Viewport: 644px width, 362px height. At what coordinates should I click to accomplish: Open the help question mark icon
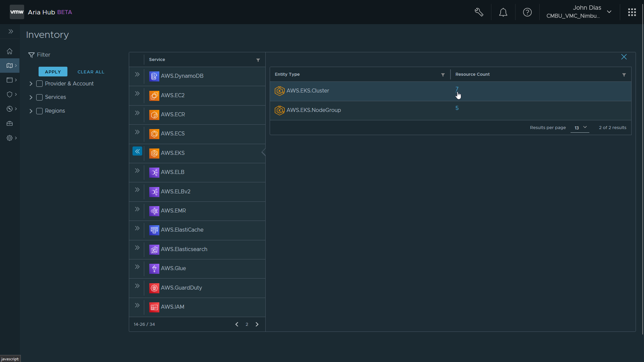click(x=527, y=12)
